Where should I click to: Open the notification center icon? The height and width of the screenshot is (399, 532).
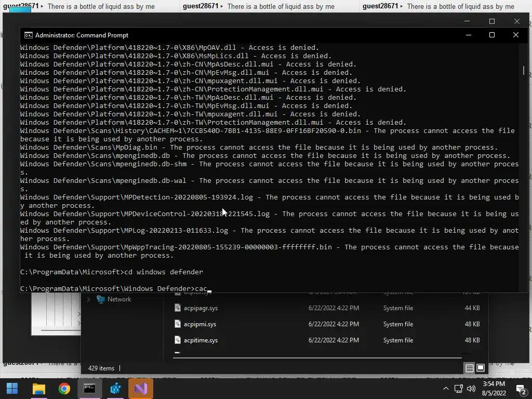tap(521, 389)
